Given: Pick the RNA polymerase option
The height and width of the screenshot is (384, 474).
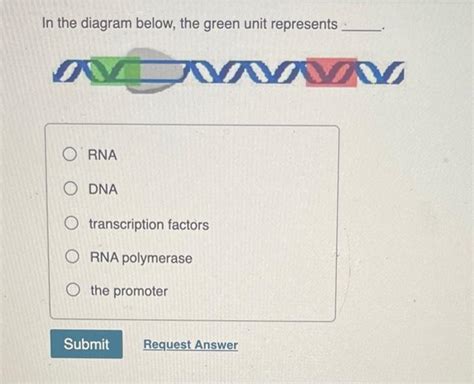Looking at the screenshot, I should 72,257.
